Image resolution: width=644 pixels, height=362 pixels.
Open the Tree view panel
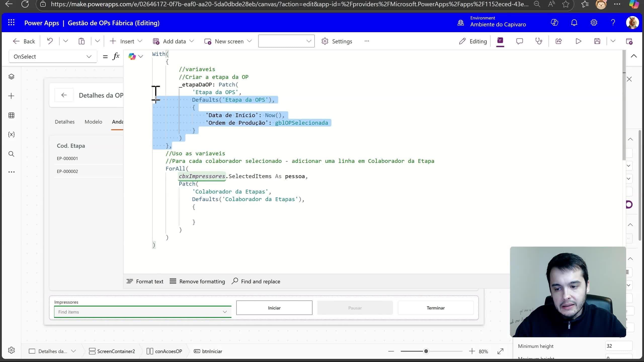(11, 77)
